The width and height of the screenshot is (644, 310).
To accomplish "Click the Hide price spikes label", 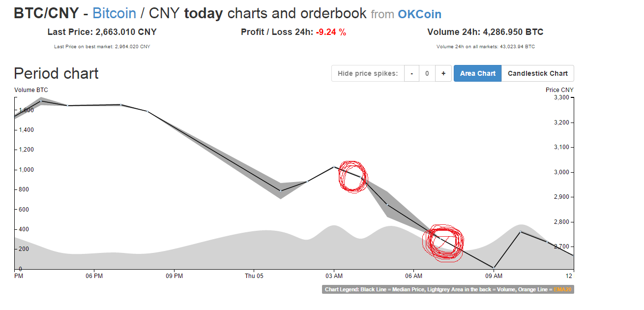I will (x=368, y=73).
